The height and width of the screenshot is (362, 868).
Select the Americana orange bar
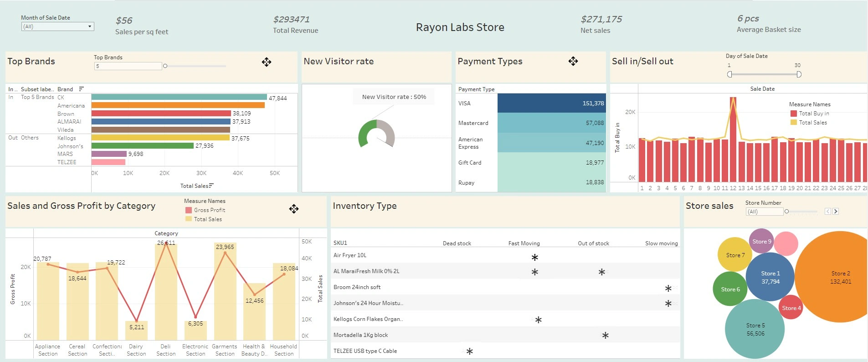tap(178, 105)
